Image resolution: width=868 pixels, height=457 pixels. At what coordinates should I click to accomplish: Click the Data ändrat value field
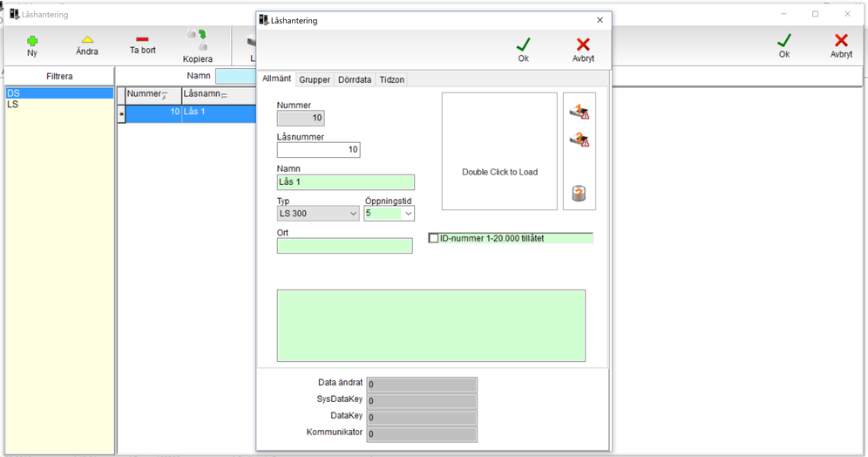coord(421,385)
